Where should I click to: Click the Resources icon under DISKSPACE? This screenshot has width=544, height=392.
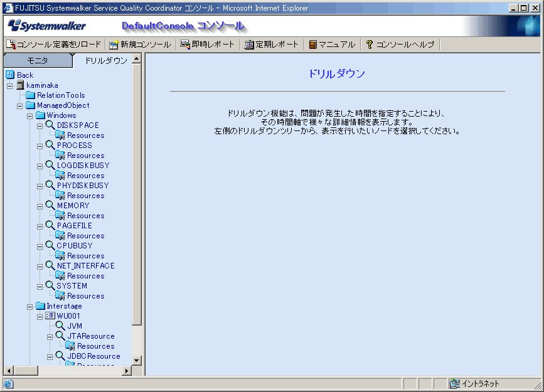point(60,135)
